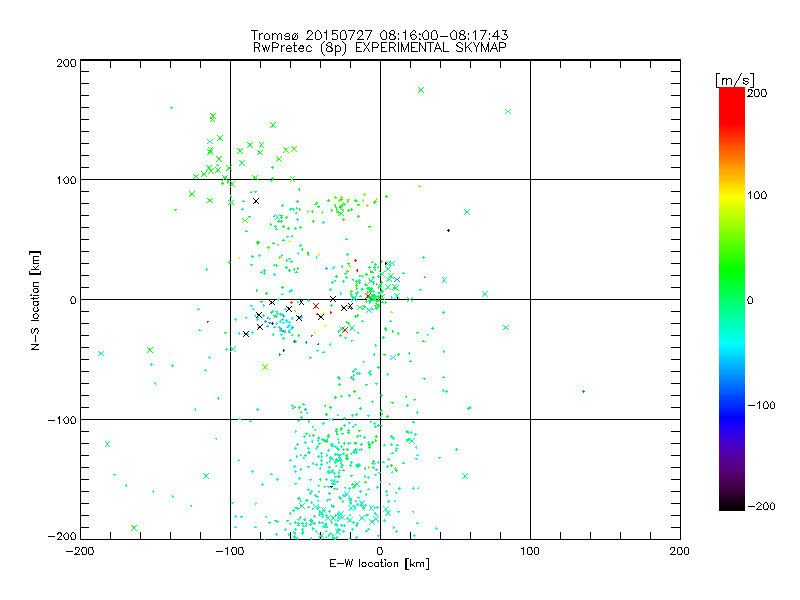The image size is (800, 600).
Task: Click the y-axis tick label 200
Action: pyautogui.click(x=66, y=62)
